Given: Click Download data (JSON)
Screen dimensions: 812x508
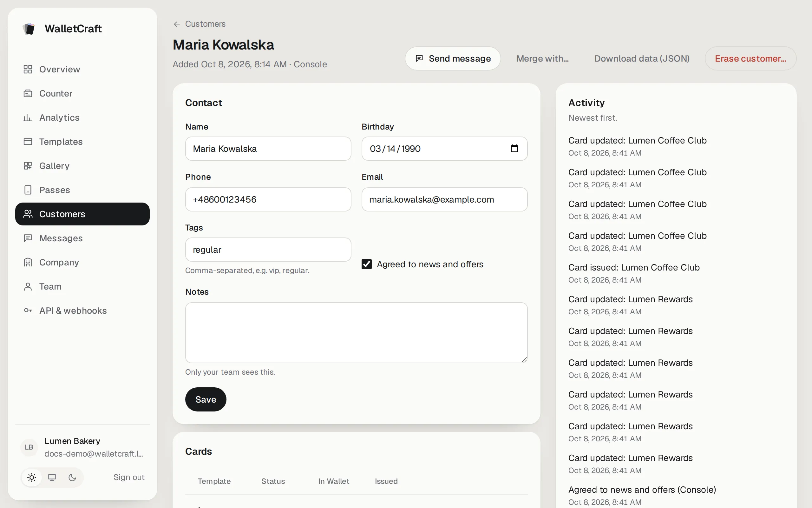Looking at the screenshot, I should 642,58.
